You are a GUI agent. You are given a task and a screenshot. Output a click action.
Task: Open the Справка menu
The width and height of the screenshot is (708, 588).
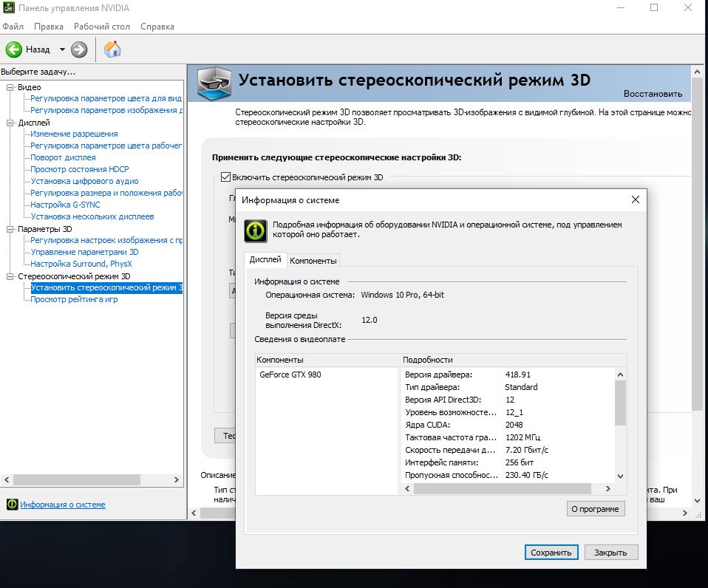(157, 26)
